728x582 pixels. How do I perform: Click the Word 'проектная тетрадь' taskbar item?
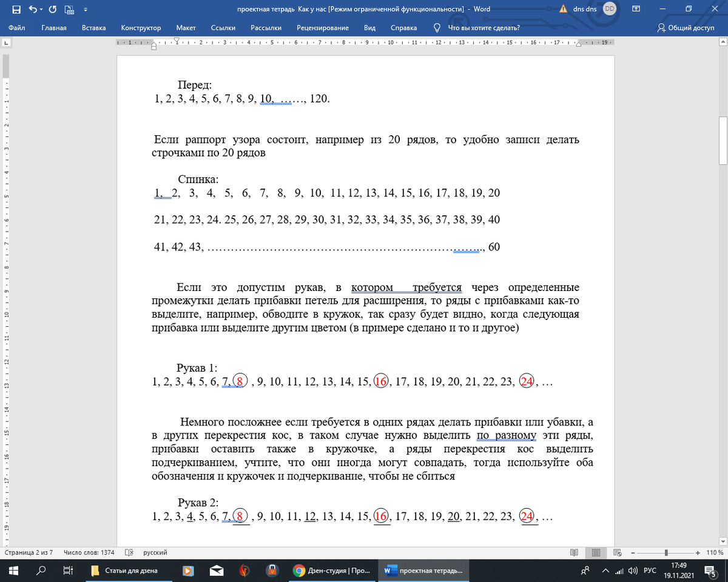coord(423,570)
